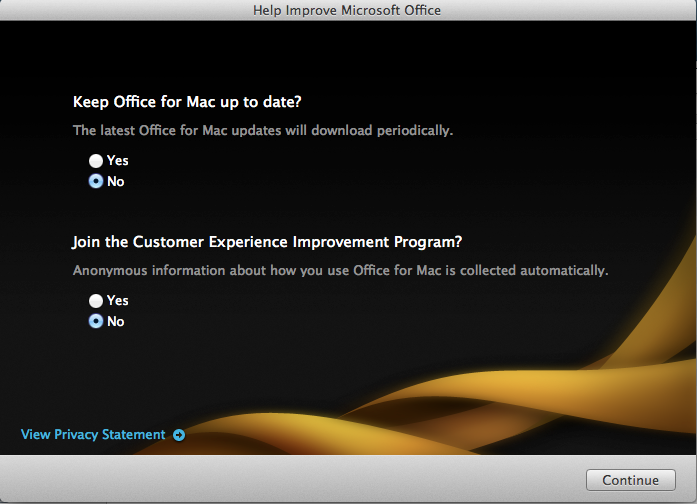
Task: Select Yes radio for keeping Office updated
Action: [96, 160]
